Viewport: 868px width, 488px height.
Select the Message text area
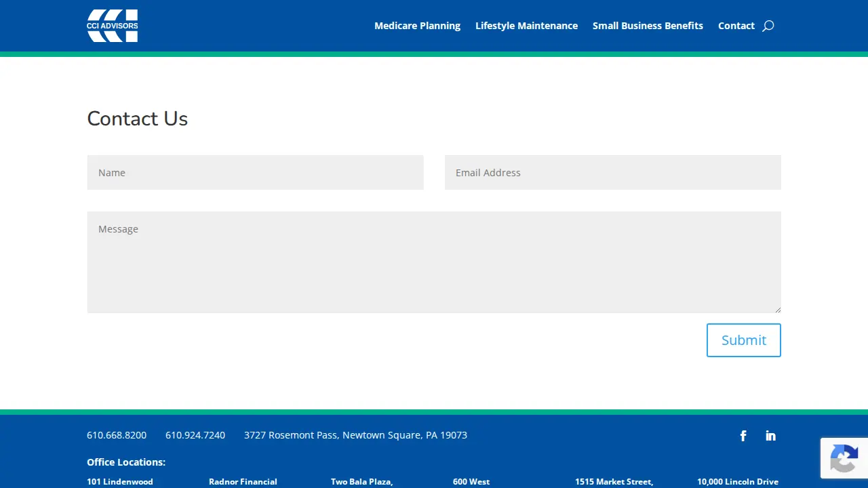[x=434, y=262]
